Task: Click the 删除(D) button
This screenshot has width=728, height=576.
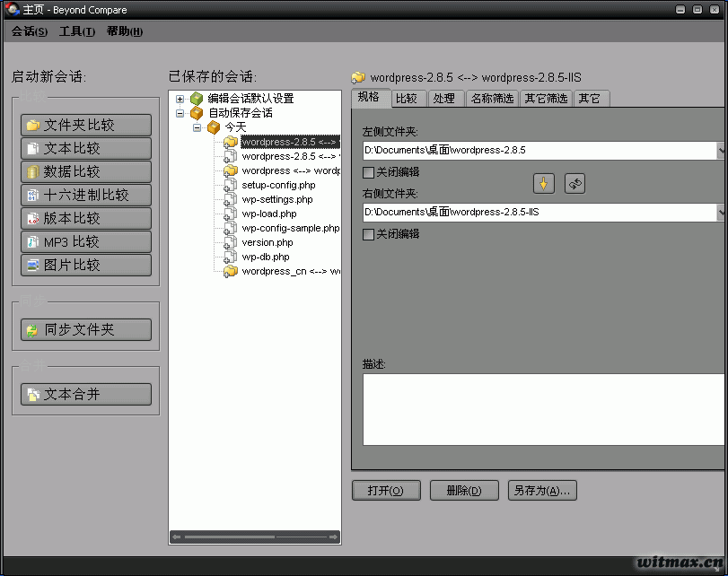Action: pos(464,490)
